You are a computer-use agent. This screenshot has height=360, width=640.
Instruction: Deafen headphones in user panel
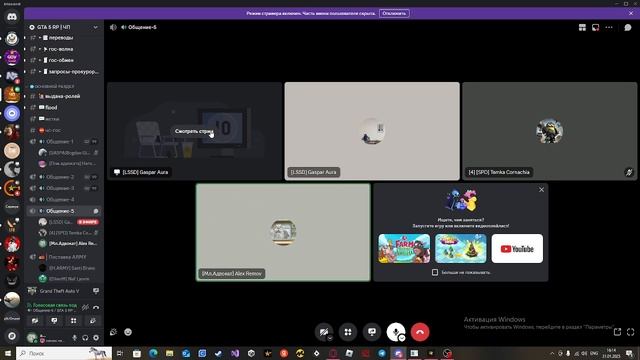85,338
